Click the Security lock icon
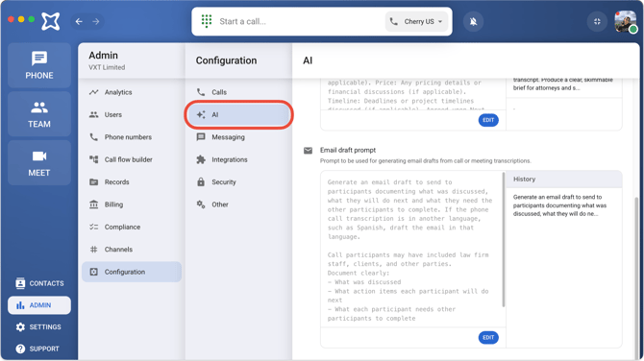The width and height of the screenshot is (644, 361). click(201, 182)
